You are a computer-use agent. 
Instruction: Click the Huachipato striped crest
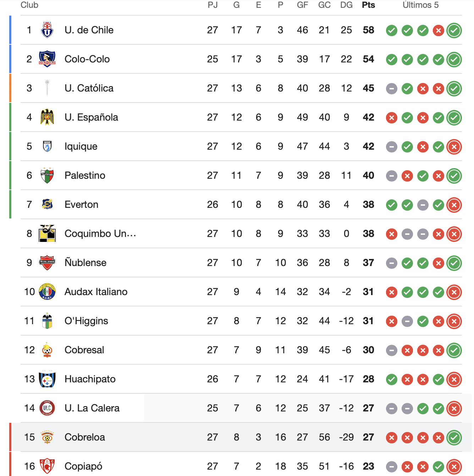pos(47,379)
